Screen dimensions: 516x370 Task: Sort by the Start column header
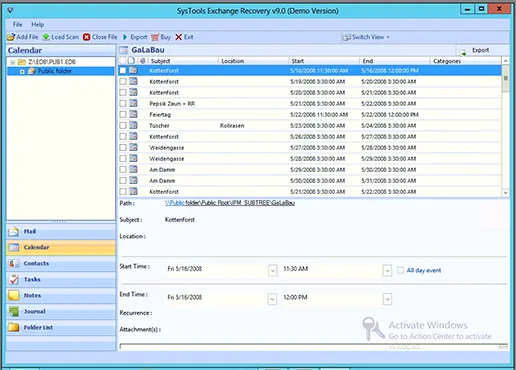(324, 61)
